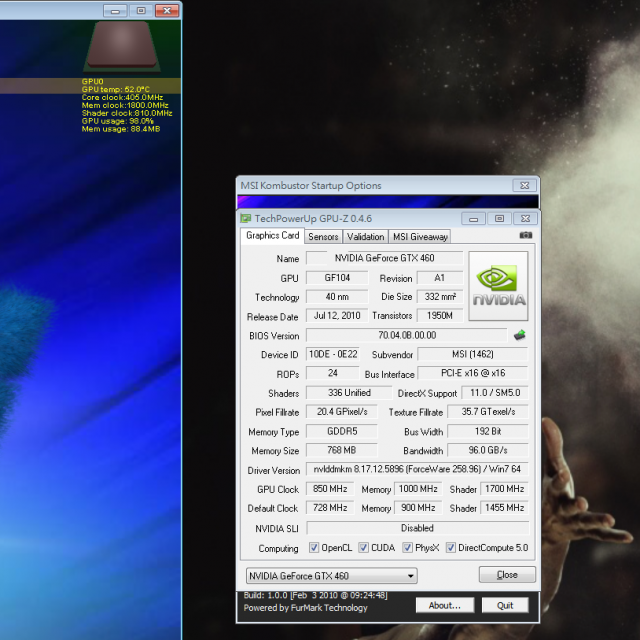The width and height of the screenshot is (640, 640).
Task: Open the NVIDIA GeForce GTX 460 dropdown
Action: (331, 576)
